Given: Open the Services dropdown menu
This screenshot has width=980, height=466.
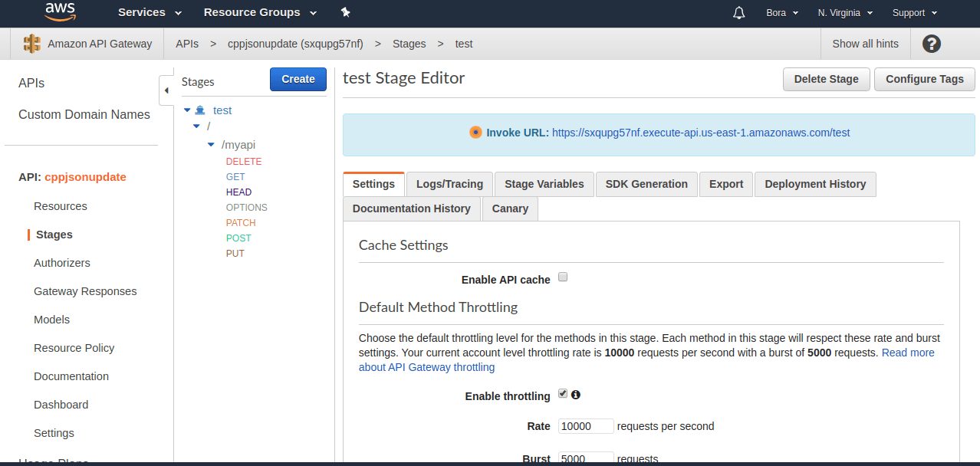Looking at the screenshot, I should [x=150, y=12].
